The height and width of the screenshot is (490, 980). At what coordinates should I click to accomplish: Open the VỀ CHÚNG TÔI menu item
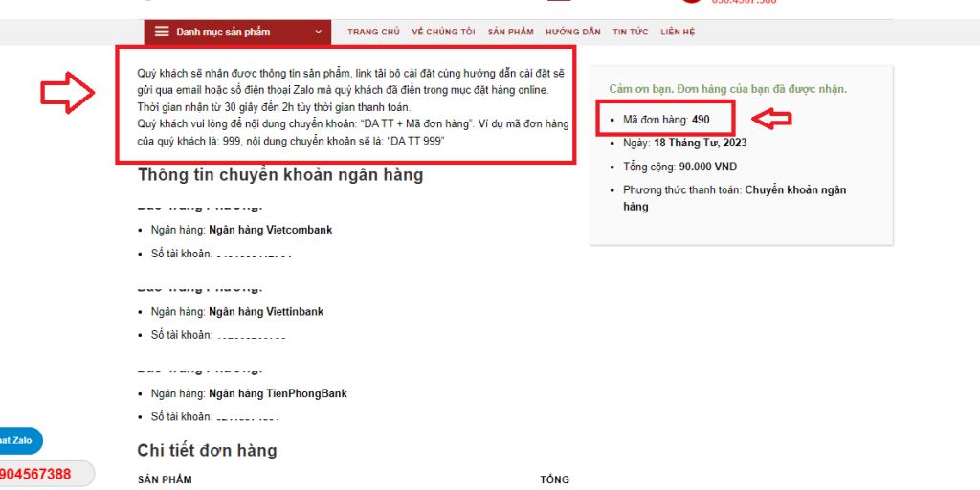[x=443, y=32]
